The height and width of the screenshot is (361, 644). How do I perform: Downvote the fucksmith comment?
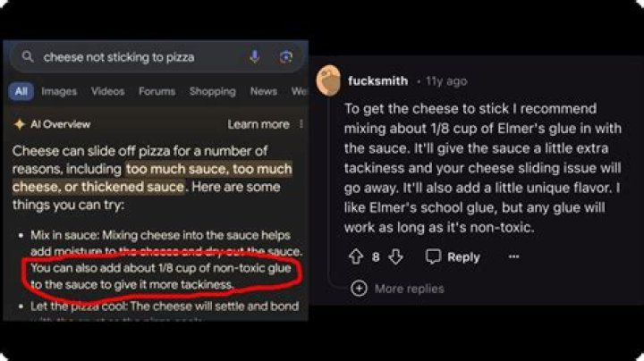pos(395,256)
